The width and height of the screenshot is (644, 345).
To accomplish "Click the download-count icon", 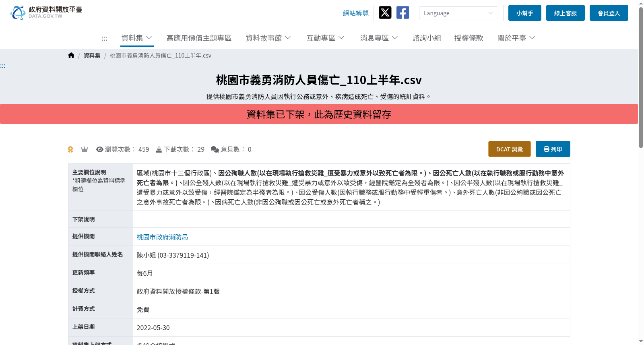I will 159,149.
